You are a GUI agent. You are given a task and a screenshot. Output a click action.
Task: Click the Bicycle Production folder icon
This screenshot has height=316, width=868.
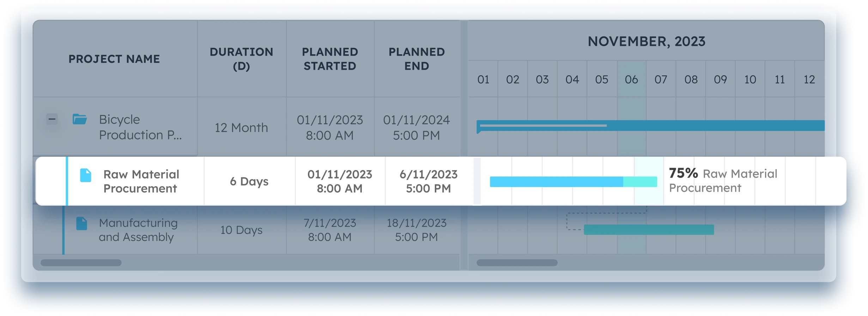coord(80,119)
